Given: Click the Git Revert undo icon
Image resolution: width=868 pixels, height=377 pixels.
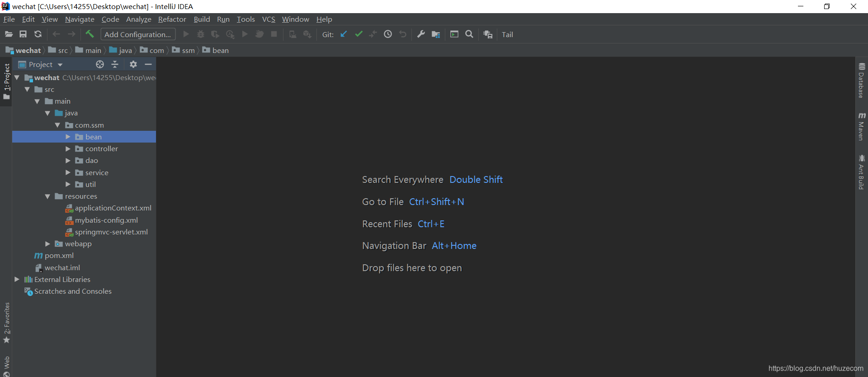Looking at the screenshot, I should point(403,34).
